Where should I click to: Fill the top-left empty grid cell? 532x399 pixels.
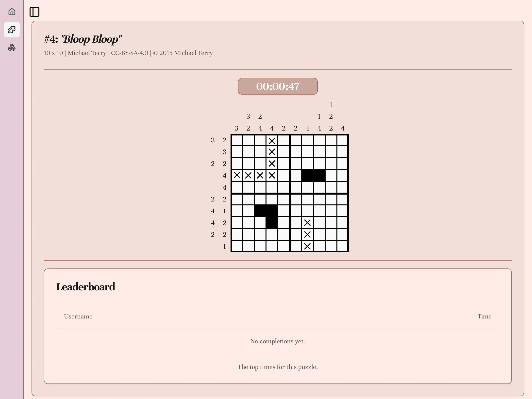pyautogui.click(x=237, y=141)
